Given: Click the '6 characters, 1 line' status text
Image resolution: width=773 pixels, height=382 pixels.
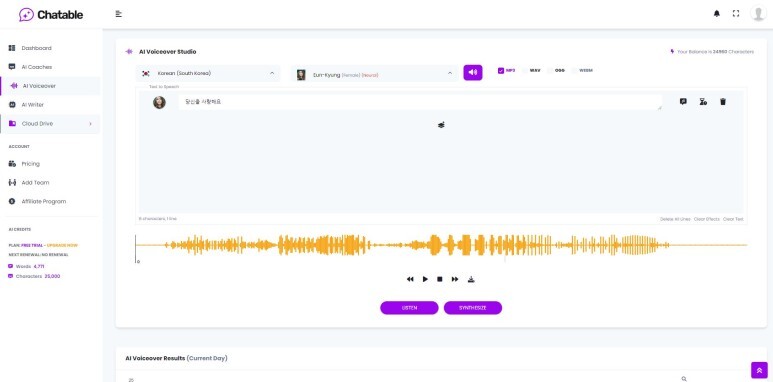Looking at the screenshot, I should [x=158, y=218].
